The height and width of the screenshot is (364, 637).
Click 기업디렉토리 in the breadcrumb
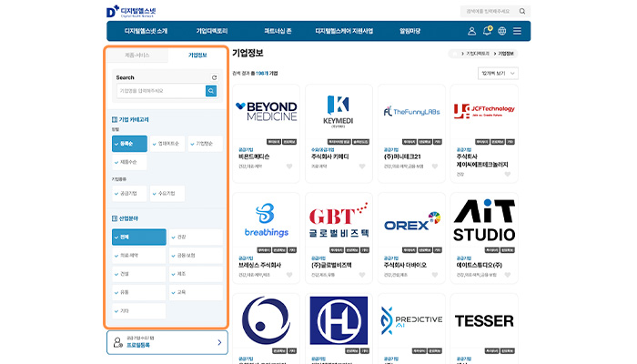478,54
